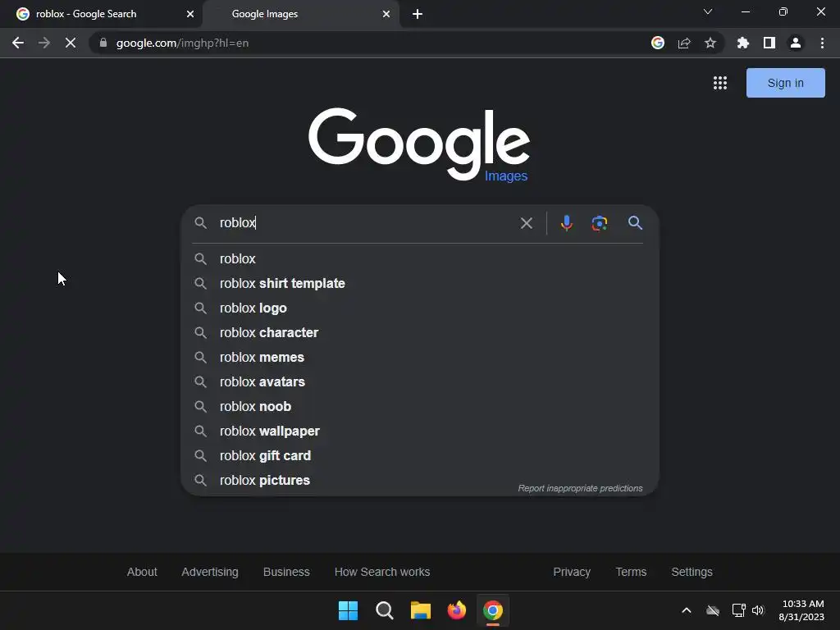The height and width of the screenshot is (630, 840).
Task: Close the roblox - Google Search tab
Action: coord(190,14)
